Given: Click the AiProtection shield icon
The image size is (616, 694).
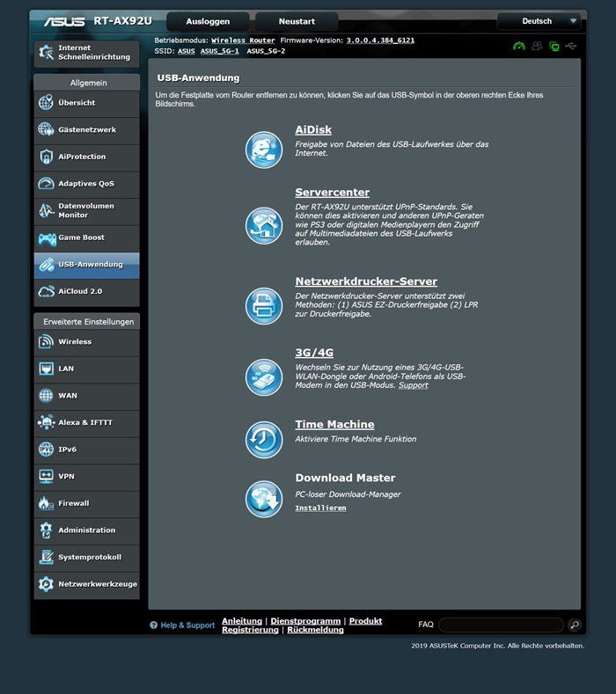Looking at the screenshot, I should [46, 157].
